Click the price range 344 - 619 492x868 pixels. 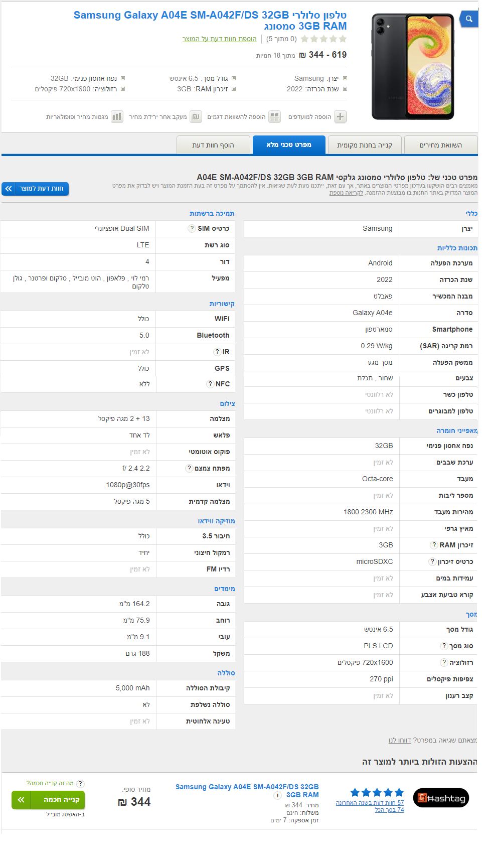point(323,55)
